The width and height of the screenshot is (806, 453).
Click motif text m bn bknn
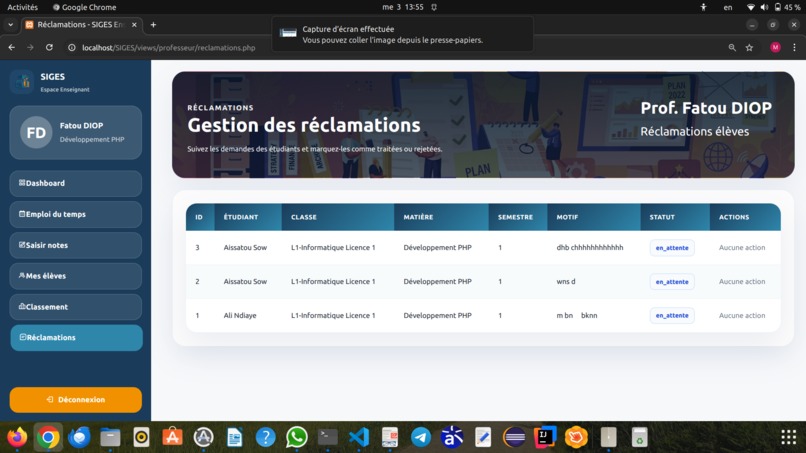coord(577,315)
